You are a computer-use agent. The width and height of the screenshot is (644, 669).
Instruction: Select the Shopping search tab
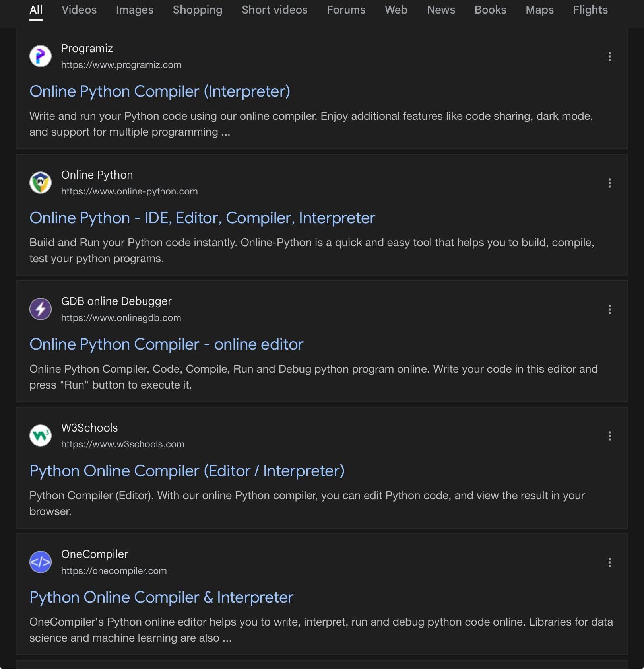tap(197, 10)
